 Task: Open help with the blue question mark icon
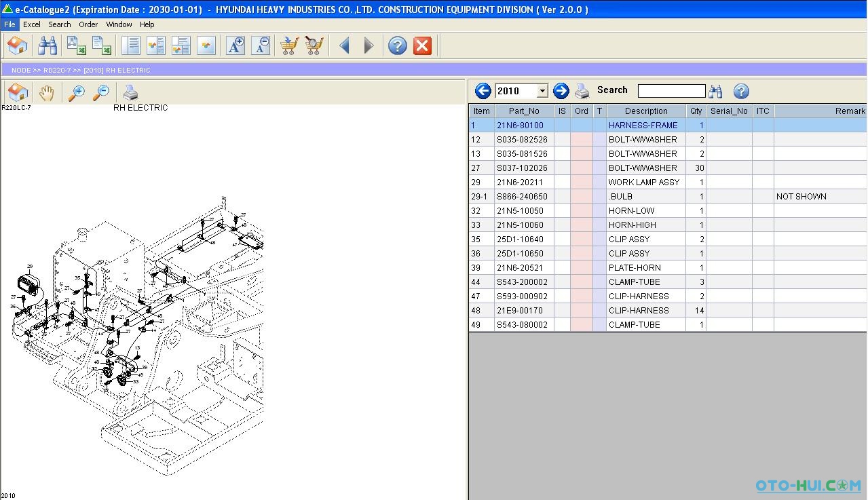398,45
